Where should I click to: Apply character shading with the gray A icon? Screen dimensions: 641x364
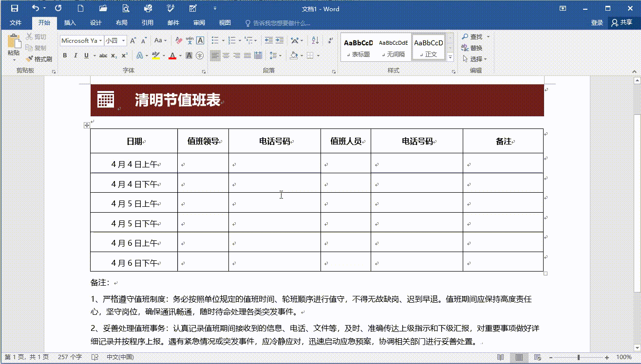tap(189, 55)
